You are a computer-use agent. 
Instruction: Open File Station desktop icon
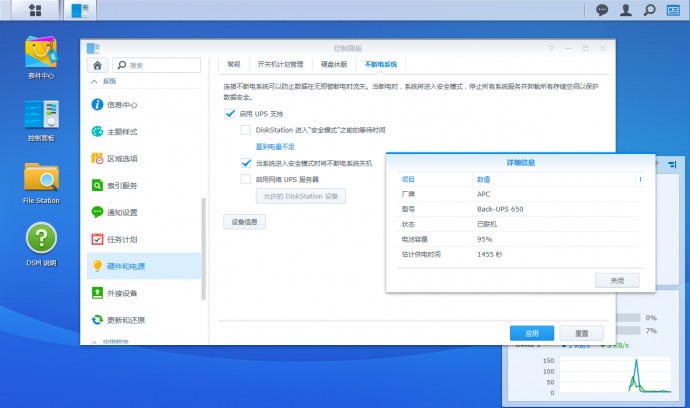[x=41, y=183]
